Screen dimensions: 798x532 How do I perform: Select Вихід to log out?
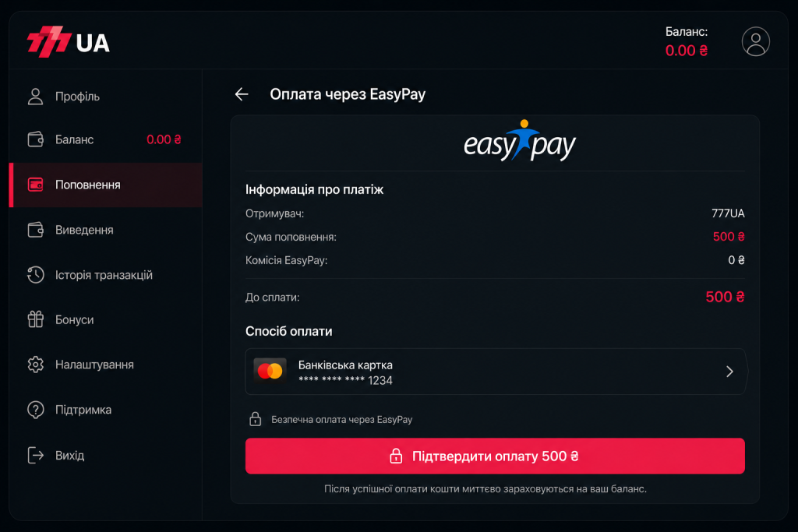coord(106,455)
